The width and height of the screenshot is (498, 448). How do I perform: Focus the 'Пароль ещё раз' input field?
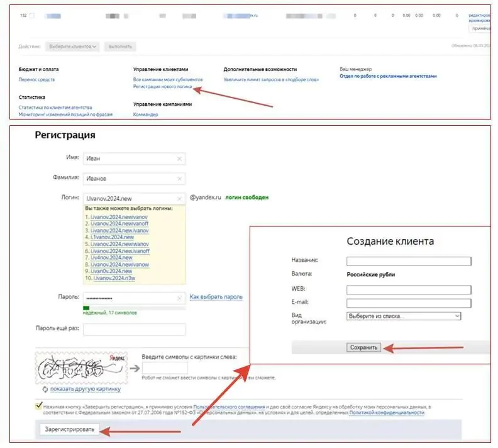[x=135, y=330]
